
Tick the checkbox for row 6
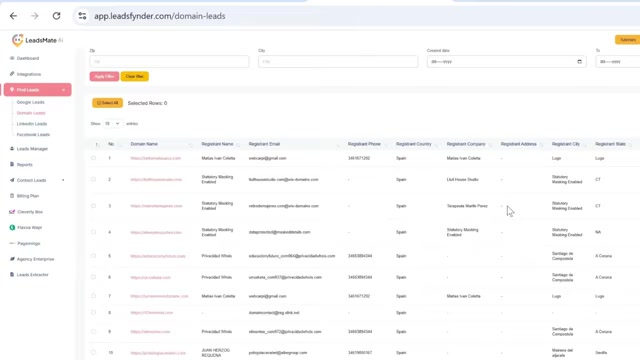[x=93, y=277]
